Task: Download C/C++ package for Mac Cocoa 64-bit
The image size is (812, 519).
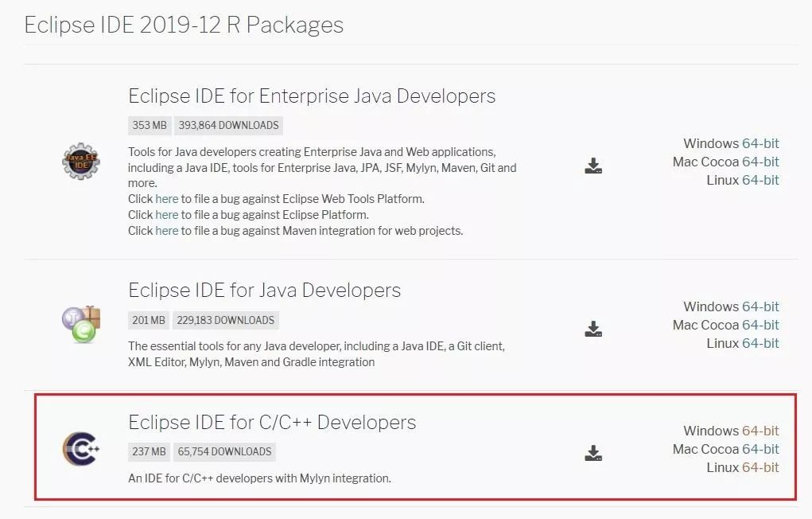Action: click(x=760, y=449)
